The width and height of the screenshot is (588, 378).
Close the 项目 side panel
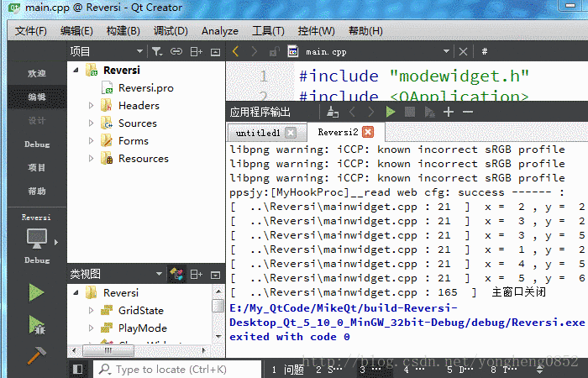pos(215,52)
